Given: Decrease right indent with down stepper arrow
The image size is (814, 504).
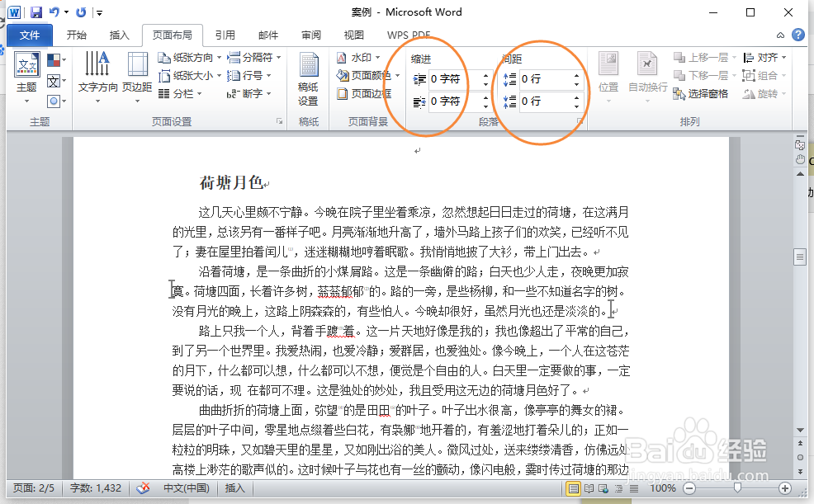Looking at the screenshot, I should [486, 106].
